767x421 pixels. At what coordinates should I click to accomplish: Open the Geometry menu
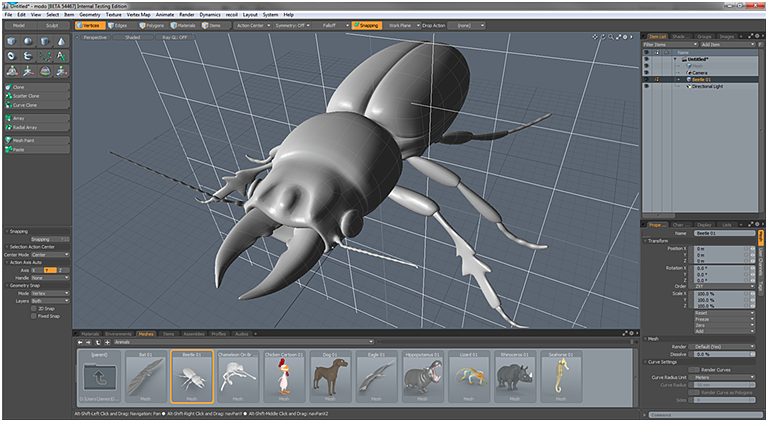pos(90,15)
